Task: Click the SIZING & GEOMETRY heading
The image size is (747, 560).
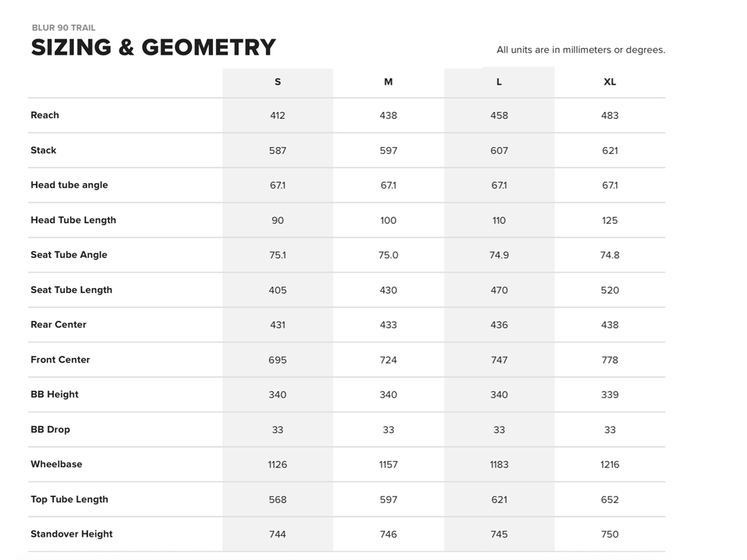Action: (153, 48)
